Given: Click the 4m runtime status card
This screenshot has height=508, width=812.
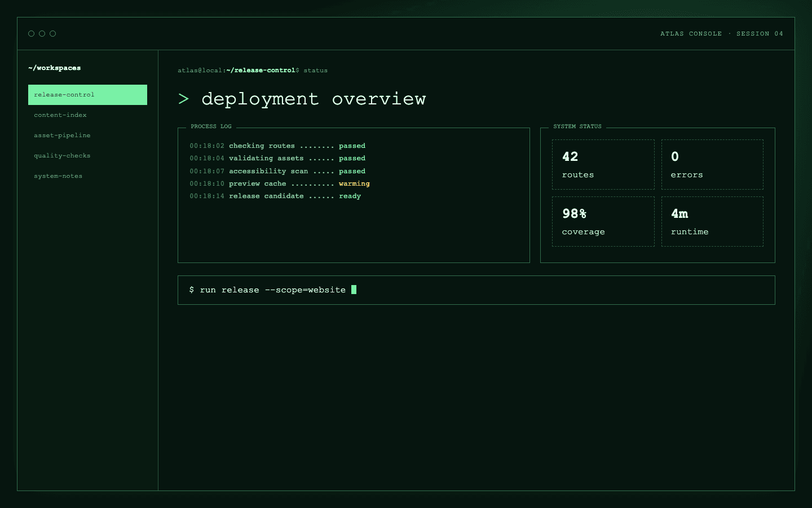Looking at the screenshot, I should (x=712, y=221).
